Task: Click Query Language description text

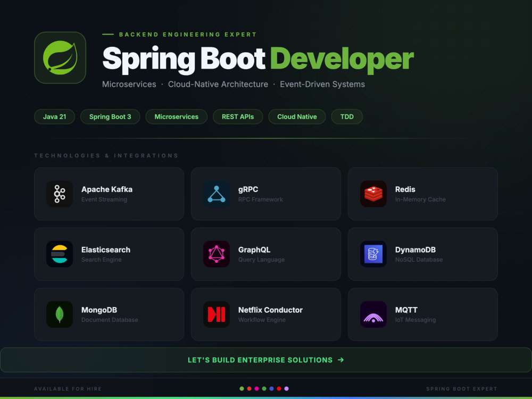Action: [262, 260]
